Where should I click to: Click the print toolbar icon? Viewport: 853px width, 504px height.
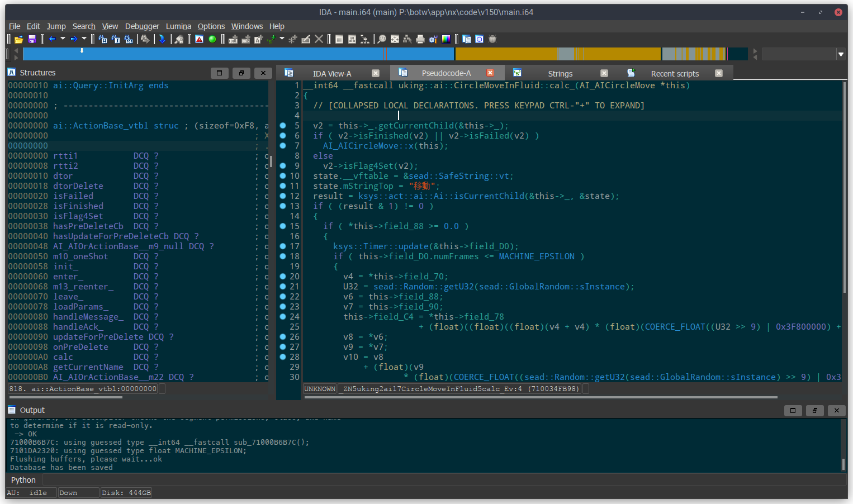coord(420,39)
